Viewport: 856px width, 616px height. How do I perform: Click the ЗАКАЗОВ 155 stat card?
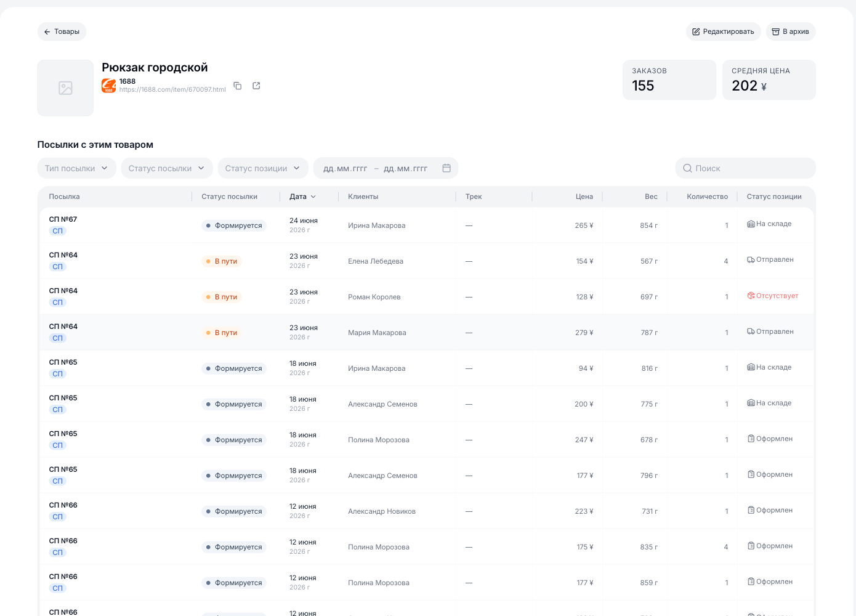(669, 79)
